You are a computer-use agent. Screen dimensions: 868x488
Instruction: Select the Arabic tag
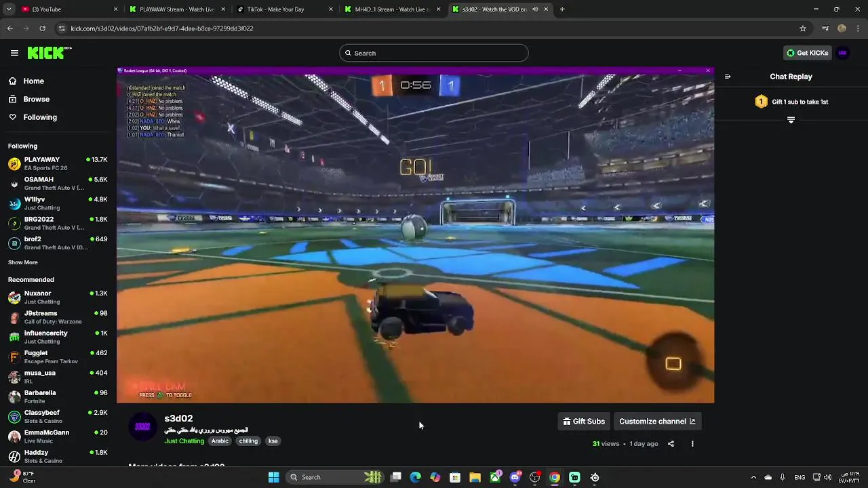(x=220, y=441)
